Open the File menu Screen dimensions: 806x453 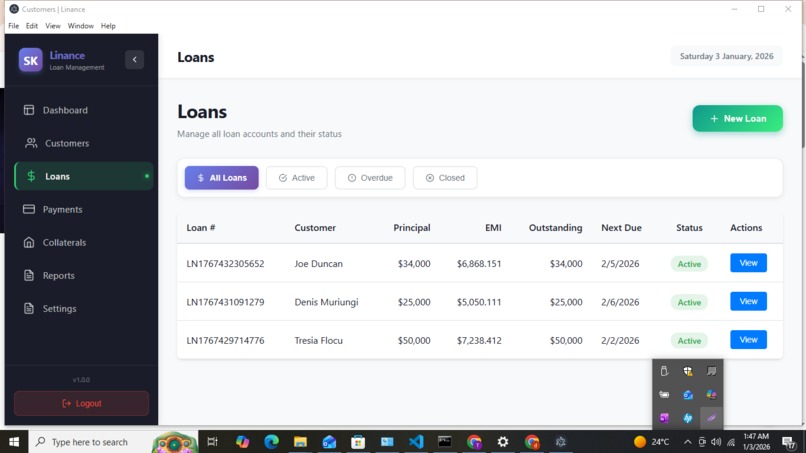pyautogui.click(x=13, y=26)
